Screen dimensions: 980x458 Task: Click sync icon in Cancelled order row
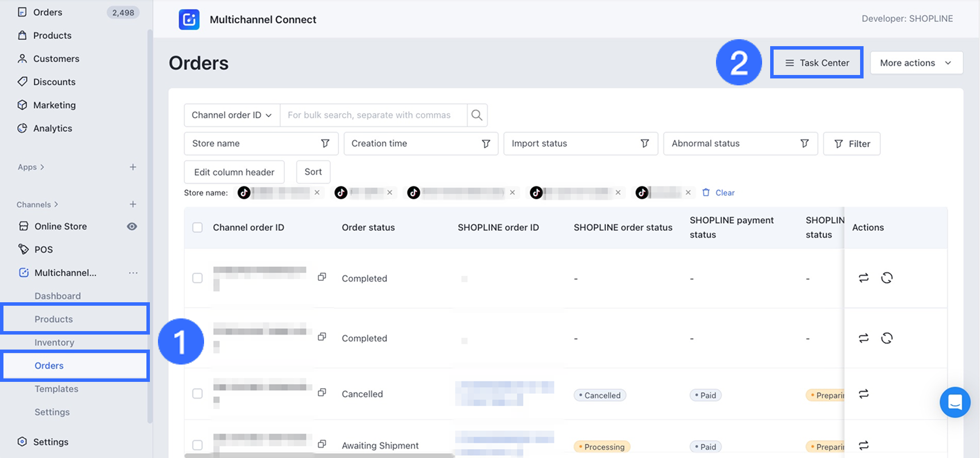pyautogui.click(x=864, y=394)
